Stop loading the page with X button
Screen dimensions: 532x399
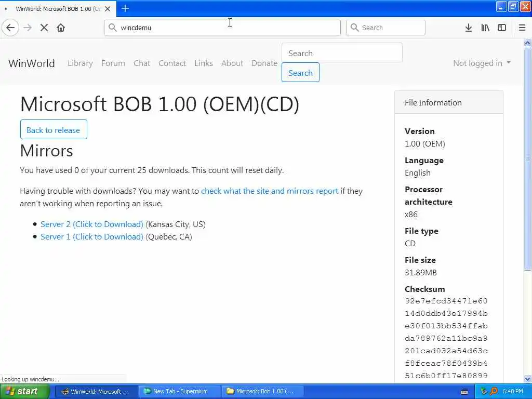[x=44, y=28]
